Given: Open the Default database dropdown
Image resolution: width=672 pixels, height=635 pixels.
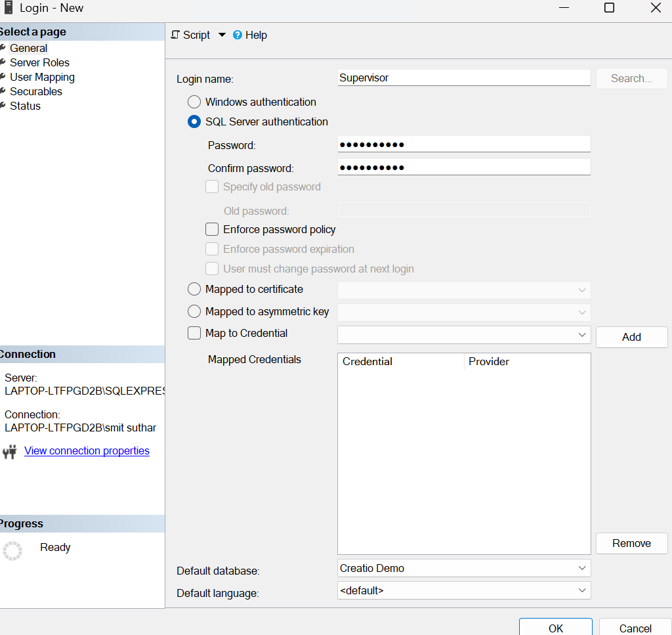Looking at the screenshot, I should (581, 568).
